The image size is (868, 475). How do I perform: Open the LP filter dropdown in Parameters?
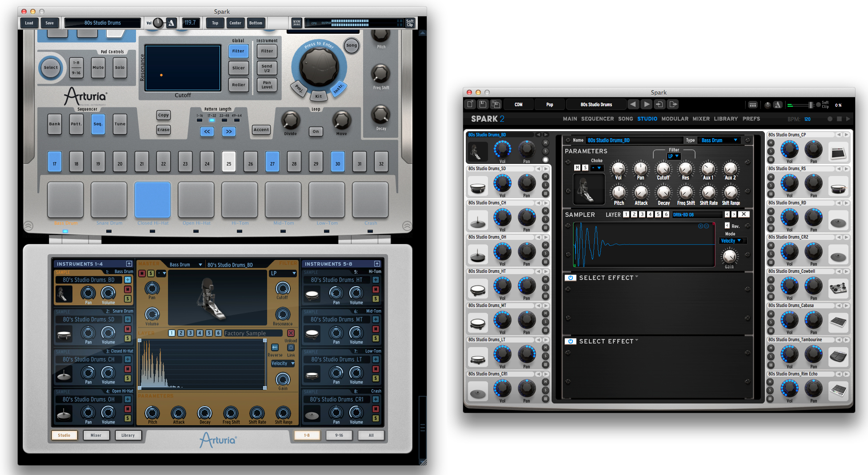(674, 156)
